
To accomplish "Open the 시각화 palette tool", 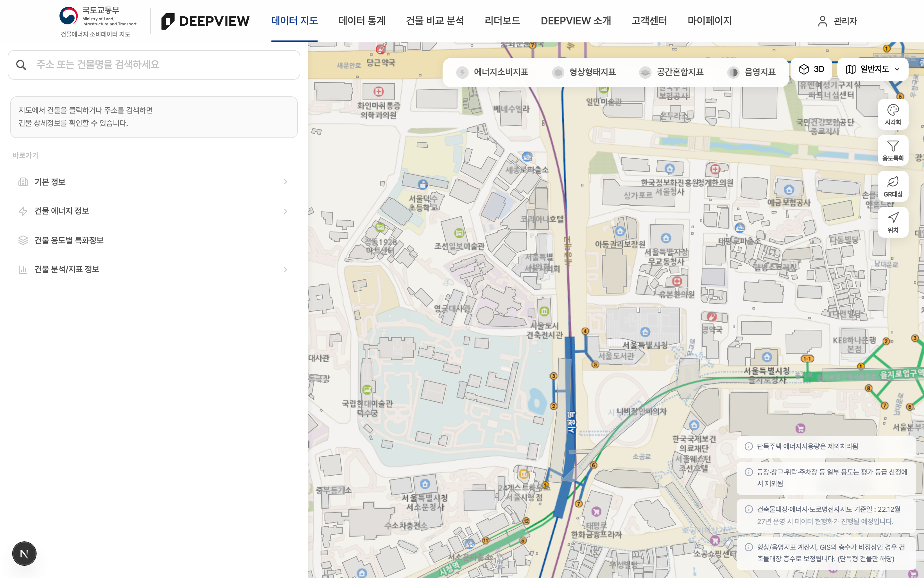I will coord(893,115).
